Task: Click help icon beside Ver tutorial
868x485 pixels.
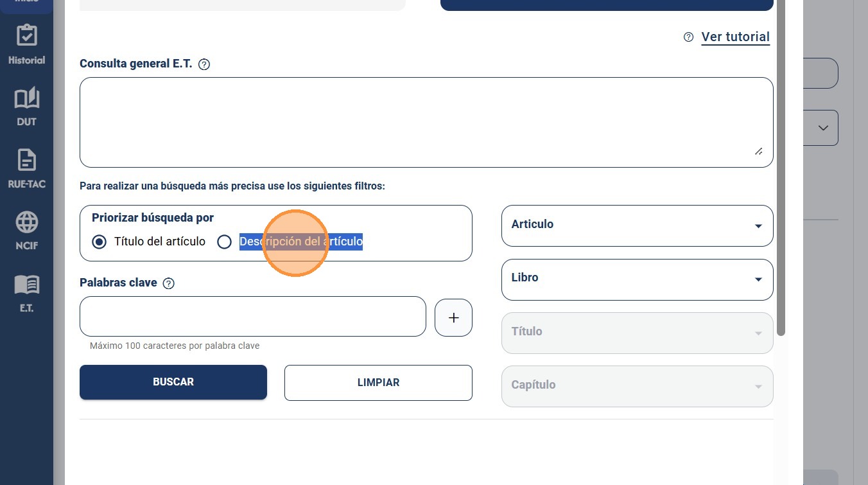Action: [x=688, y=37]
